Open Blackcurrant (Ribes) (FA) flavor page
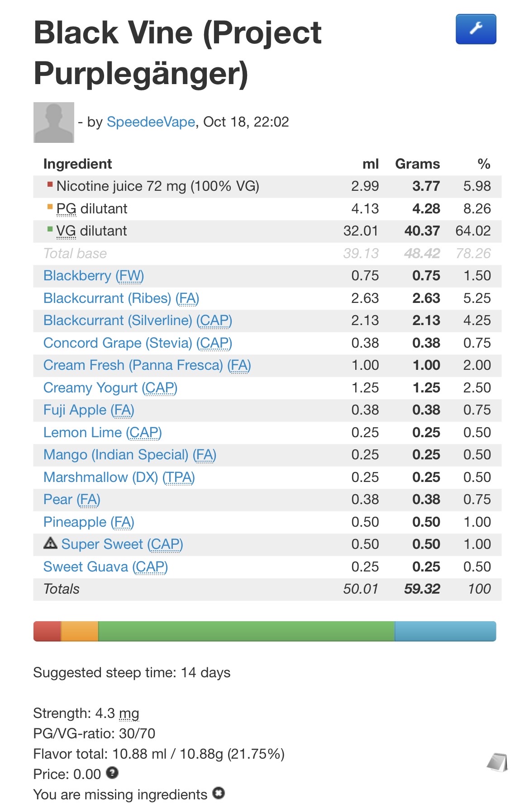Image resolution: width=529 pixels, height=812 pixels. point(121,298)
